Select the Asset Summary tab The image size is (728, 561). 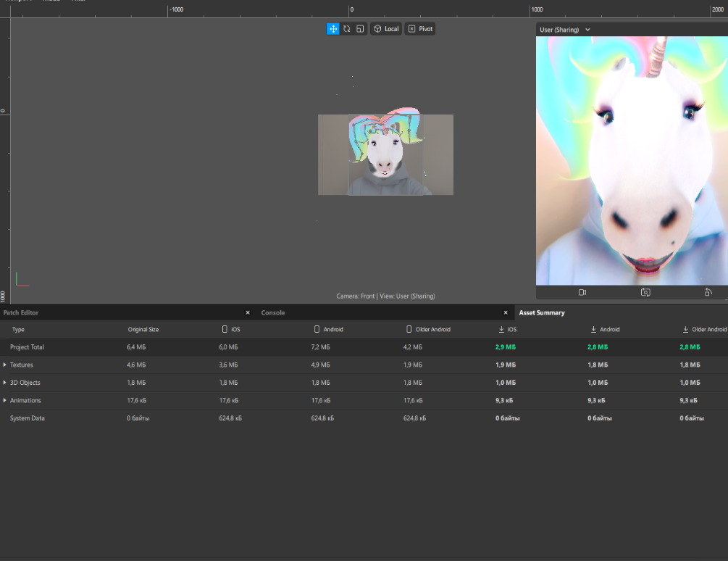coord(542,312)
